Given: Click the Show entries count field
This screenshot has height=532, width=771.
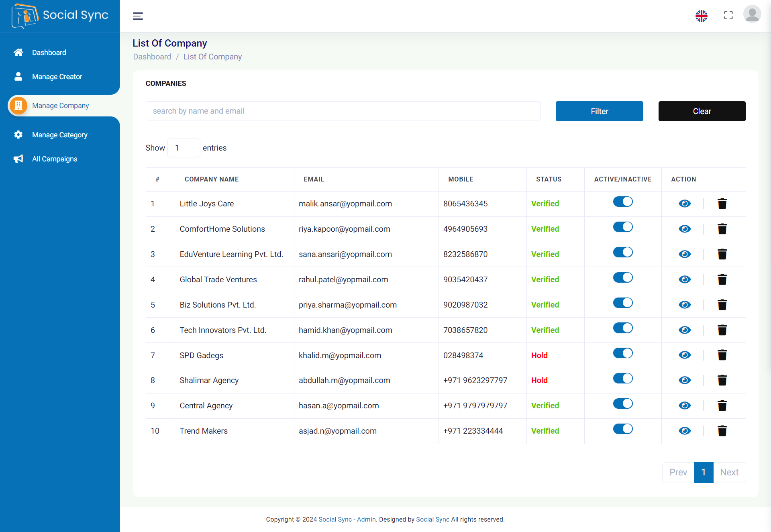Looking at the screenshot, I should coord(184,148).
